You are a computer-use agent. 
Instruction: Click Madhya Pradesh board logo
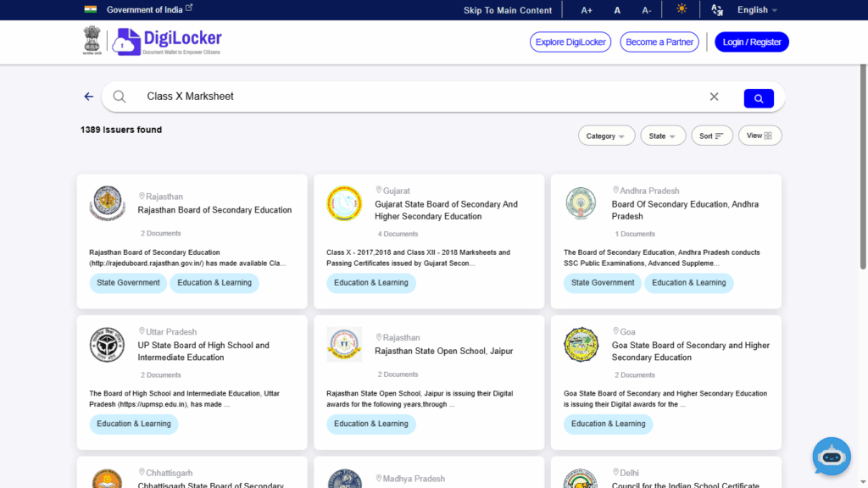(344, 479)
